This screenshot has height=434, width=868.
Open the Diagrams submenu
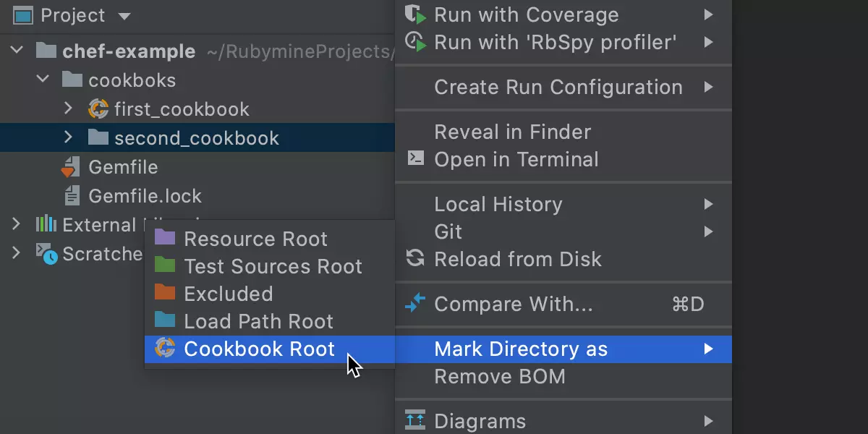563,420
